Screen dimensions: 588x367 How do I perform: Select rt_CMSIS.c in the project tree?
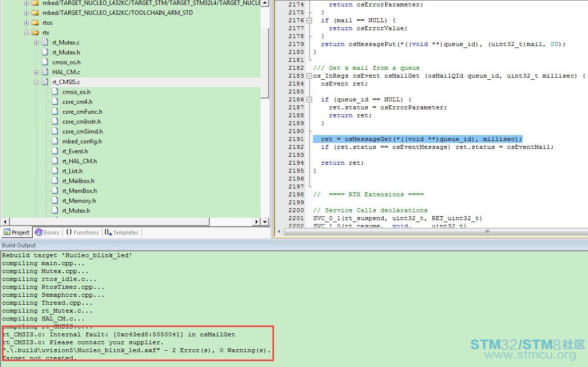[x=66, y=82]
